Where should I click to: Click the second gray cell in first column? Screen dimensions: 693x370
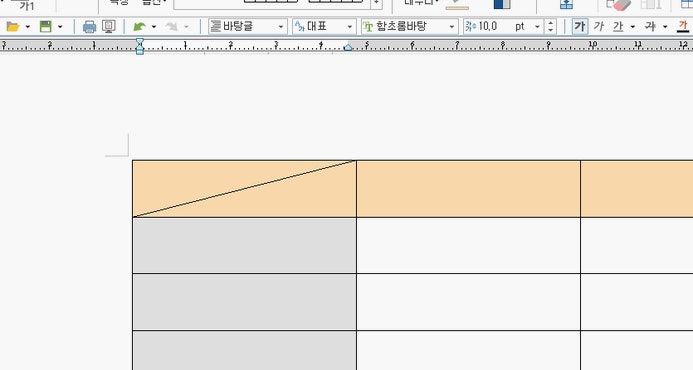click(244, 302)
